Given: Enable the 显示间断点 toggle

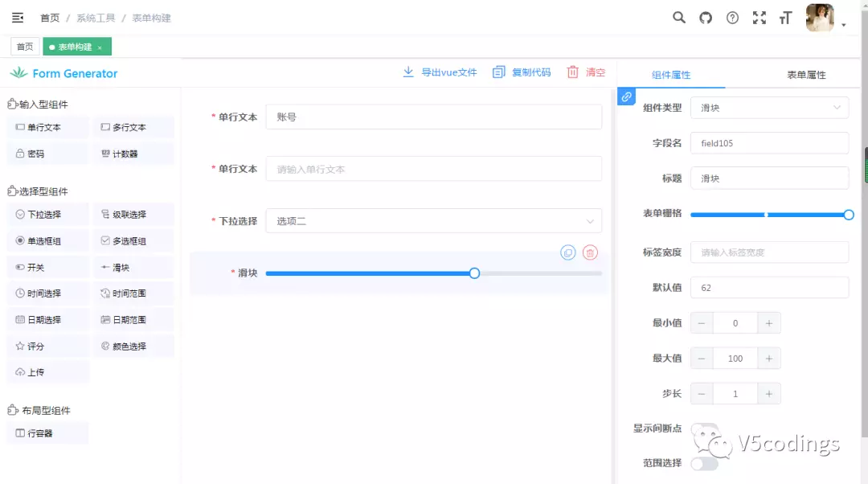Looking at the screenshot, I should [705, 428].
